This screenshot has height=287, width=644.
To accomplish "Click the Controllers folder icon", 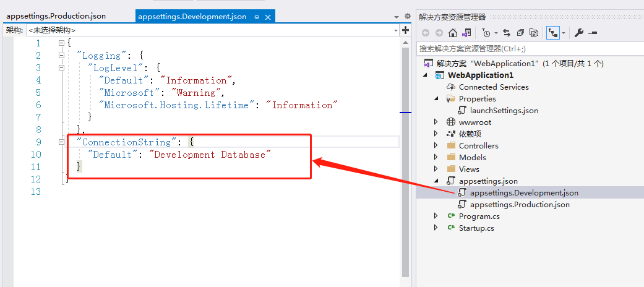I will pyautogui.click(x=451, y=145).
